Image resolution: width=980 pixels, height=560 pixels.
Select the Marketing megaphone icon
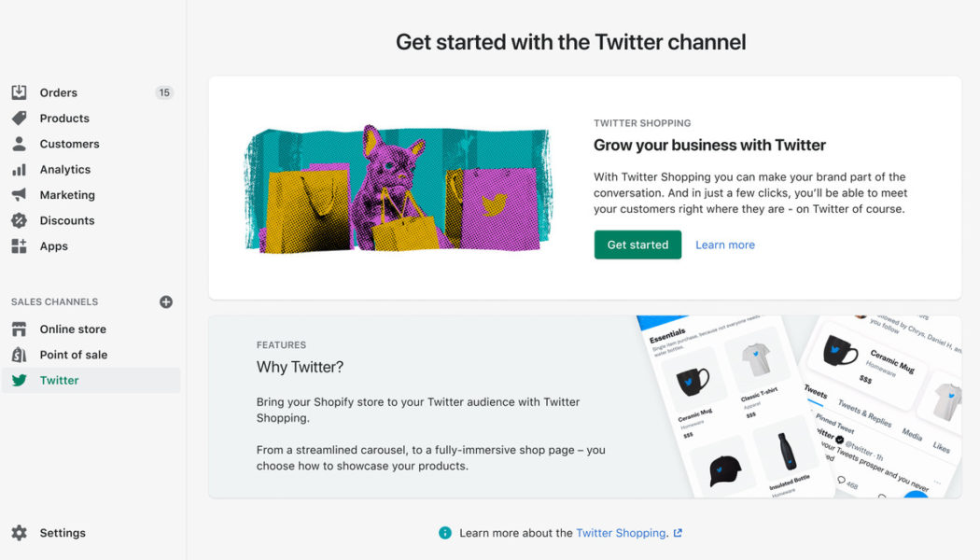click(x=20, y=194)
